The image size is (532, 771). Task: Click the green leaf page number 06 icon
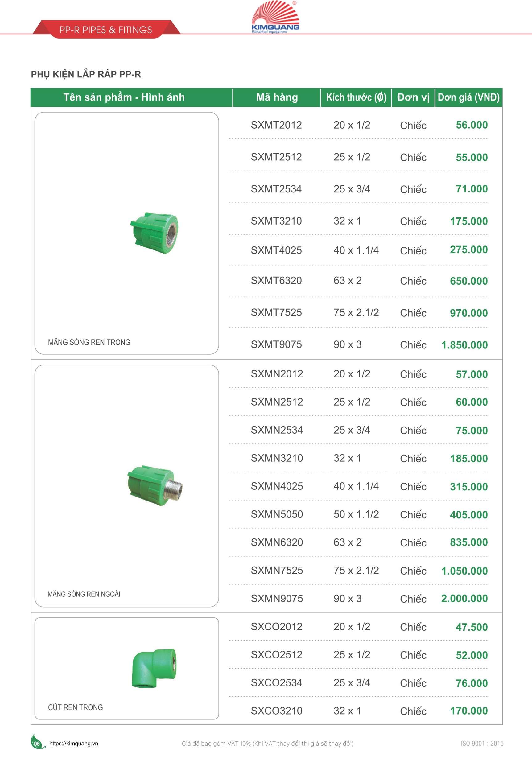(37, 743)
